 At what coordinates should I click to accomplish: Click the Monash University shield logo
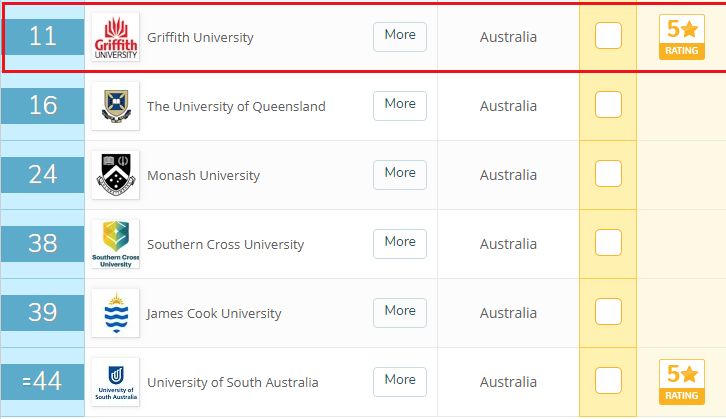(115, 175)
